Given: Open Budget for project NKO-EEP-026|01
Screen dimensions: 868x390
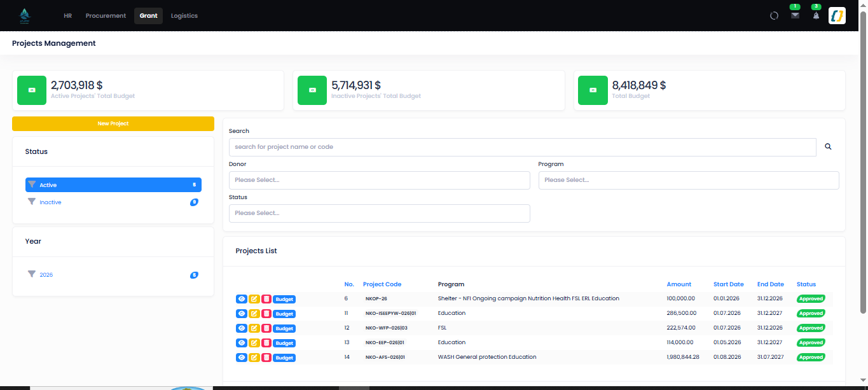Looking at the screenshot, I should click(x=284, y=343).
